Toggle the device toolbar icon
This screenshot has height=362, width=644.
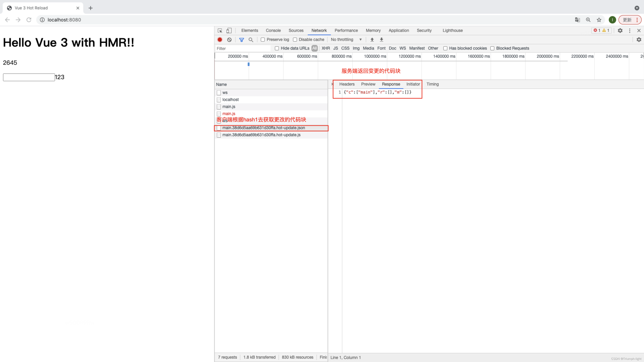point(229,31)
